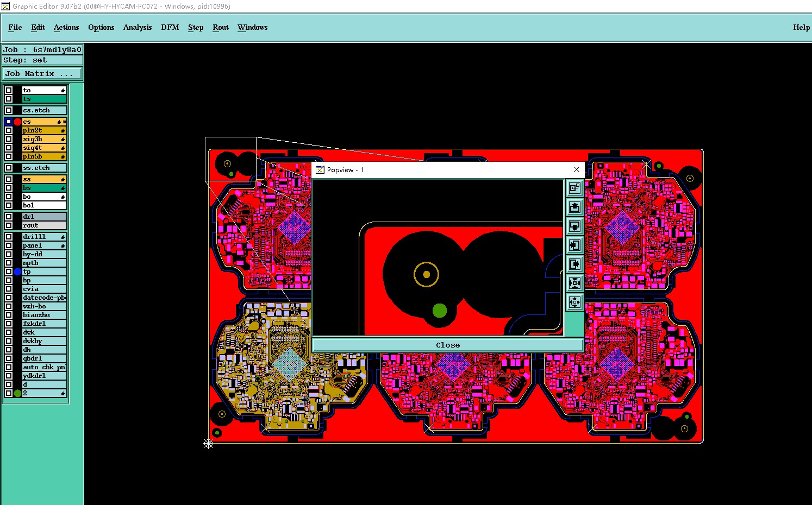Screen dimensions: 812x505
Task: Click the Job name field
Action: tap(43, 49)
